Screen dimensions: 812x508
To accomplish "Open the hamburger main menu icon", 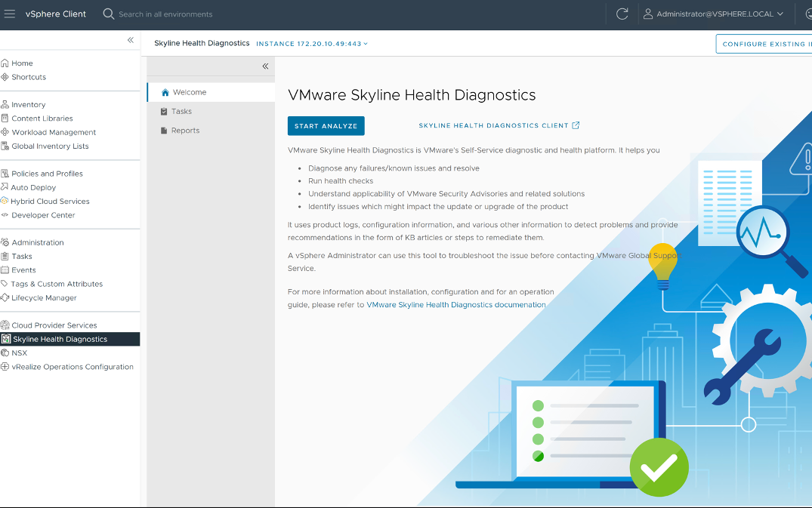I will pyautogui.click(x=10, y=14).
